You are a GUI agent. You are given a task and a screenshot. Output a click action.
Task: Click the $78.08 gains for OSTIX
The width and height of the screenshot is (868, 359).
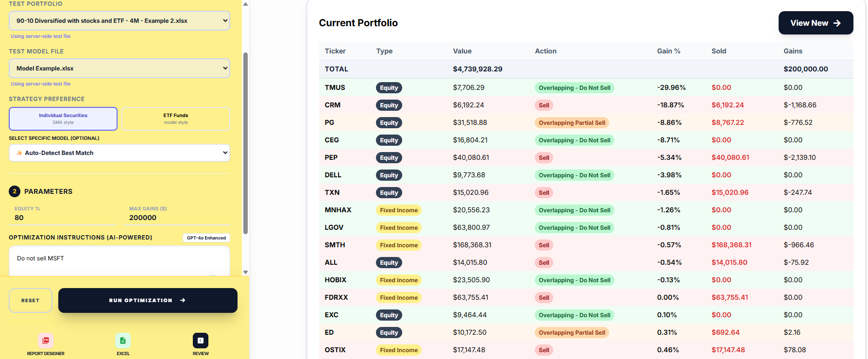(x=795, y=350)
